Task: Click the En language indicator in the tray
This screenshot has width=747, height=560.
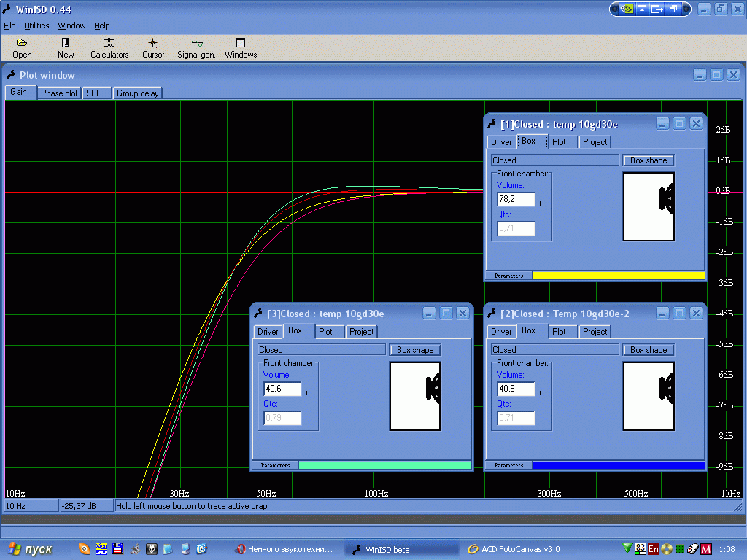Action: click(654, 549)
